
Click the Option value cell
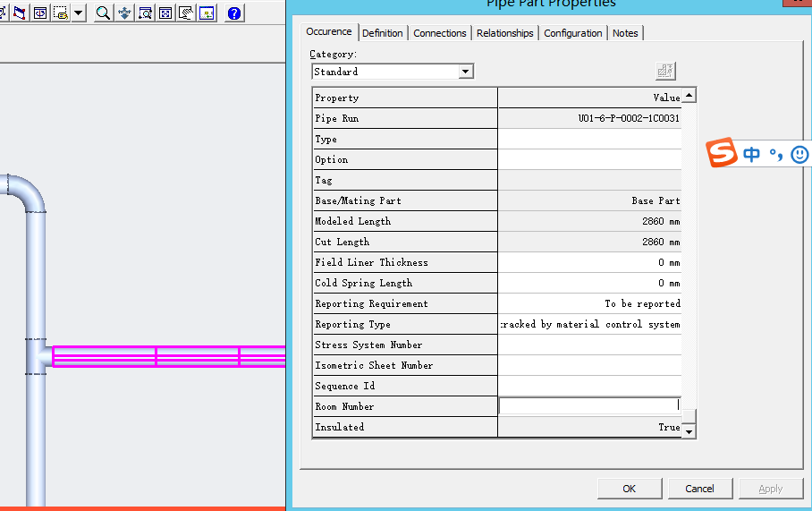pyautogui.click(x=589, y=159)
